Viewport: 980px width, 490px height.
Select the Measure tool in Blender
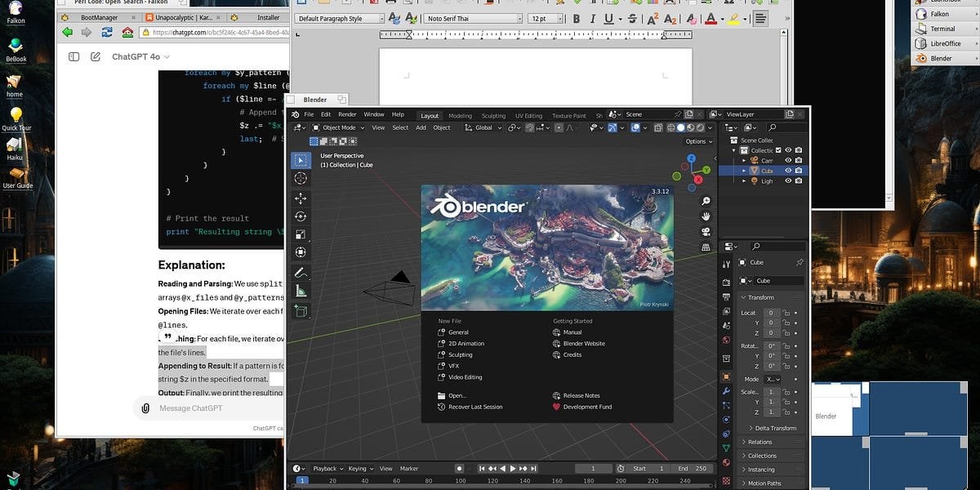(x=301, y=291)
